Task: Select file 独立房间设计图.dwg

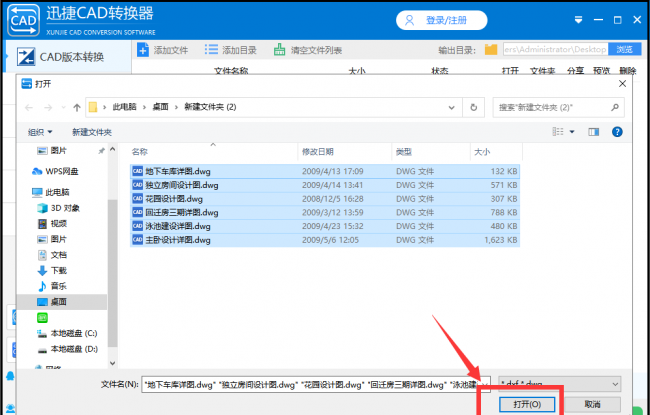Action: tap(325, 185)
